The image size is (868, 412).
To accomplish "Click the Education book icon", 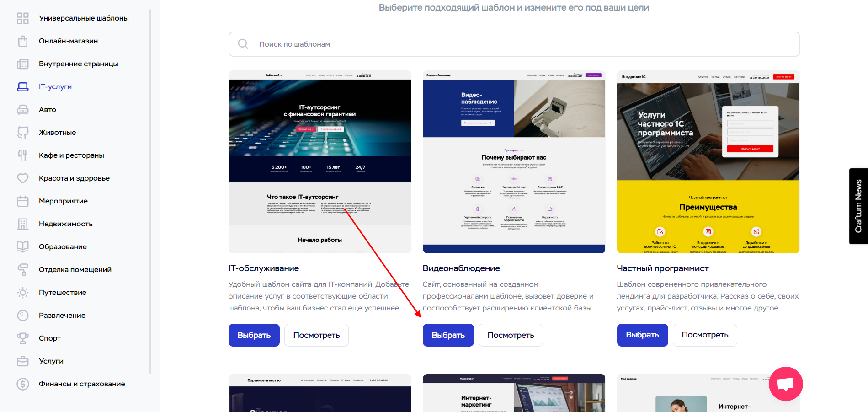I will click(x=23, y=247).
